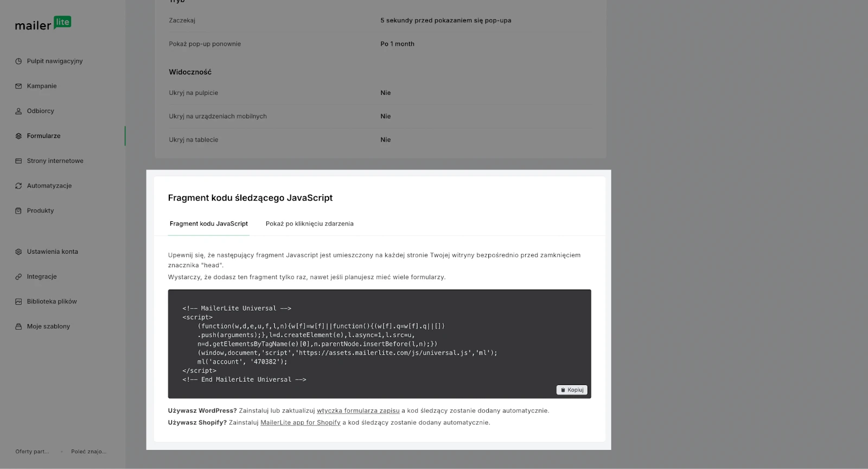868x469 pixels.
Task: Click the Formularze layers icon
Action: pos(18,136)
